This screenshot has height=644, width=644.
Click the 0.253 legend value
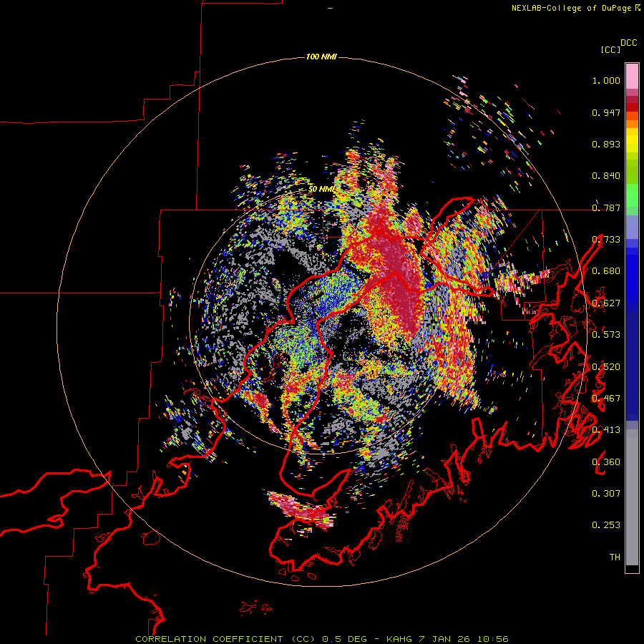pyautogui.click(x=606, y=525)
